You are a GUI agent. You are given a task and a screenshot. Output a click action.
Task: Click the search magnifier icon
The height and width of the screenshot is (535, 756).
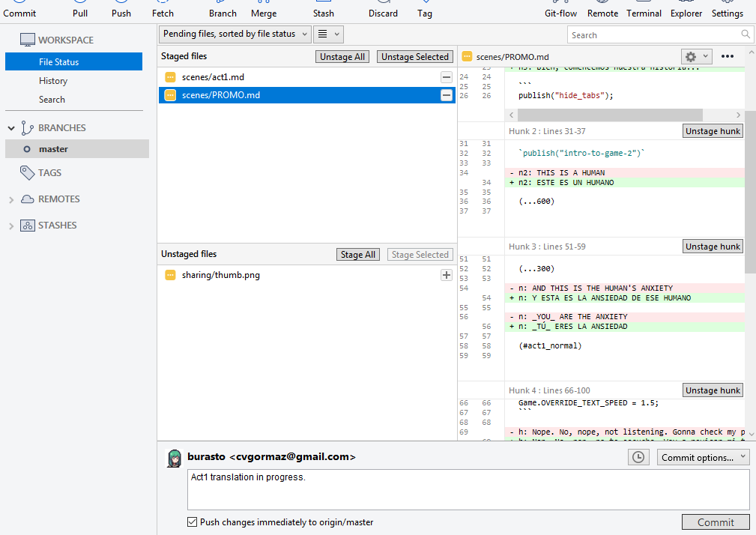(746, 34)
